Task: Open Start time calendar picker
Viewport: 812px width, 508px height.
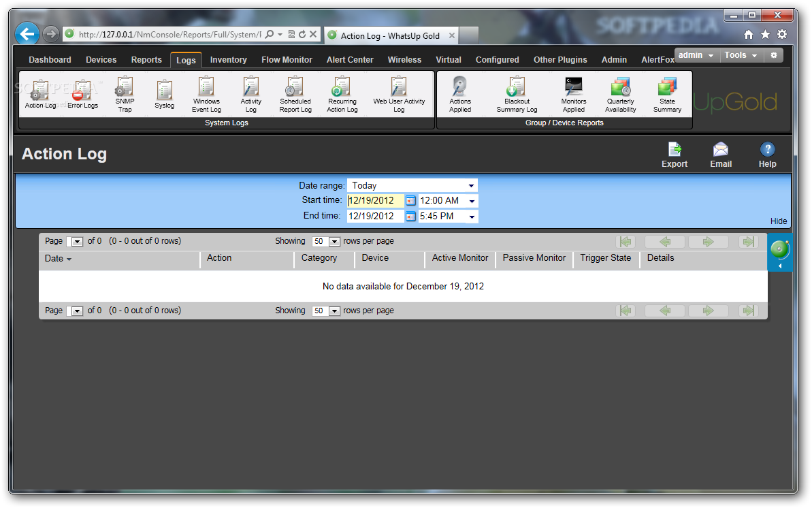Action: click(x=410, y=201)
